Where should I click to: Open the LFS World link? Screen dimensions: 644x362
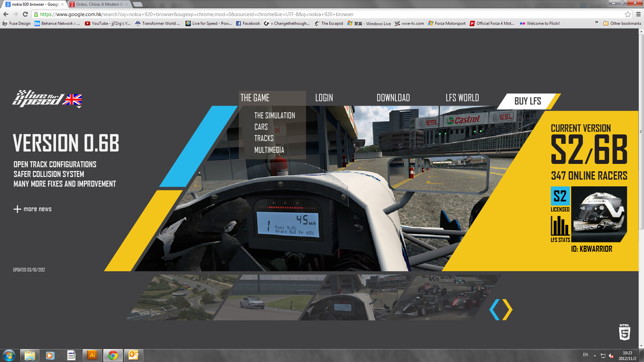pos(462,98)
